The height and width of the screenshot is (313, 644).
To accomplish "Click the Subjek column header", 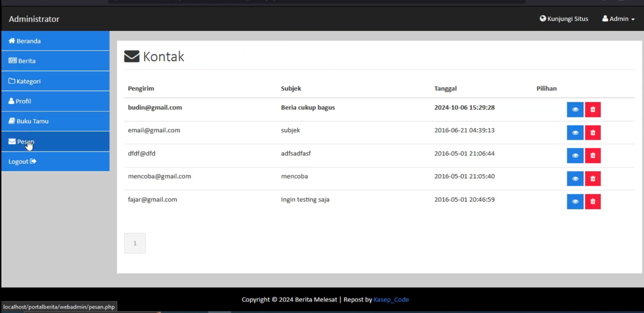I will [291, 88].
